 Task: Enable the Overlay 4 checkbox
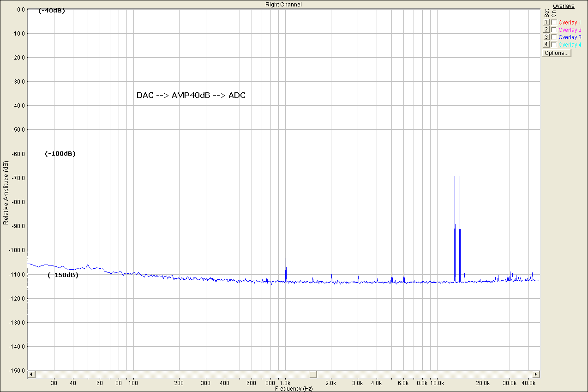coord(554,44)
